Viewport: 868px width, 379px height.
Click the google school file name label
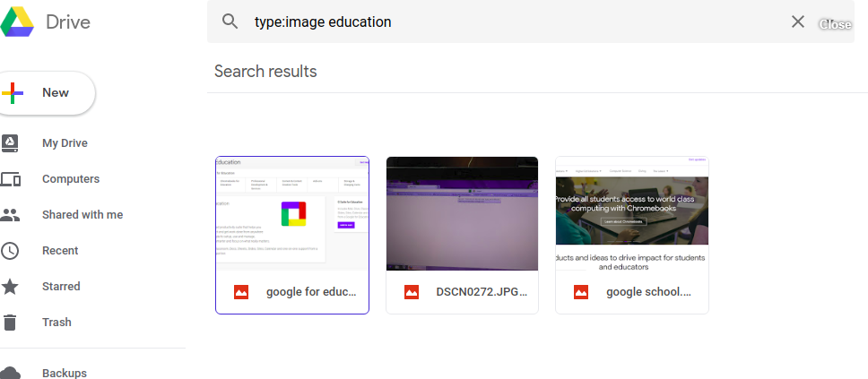tap(648, 292)
